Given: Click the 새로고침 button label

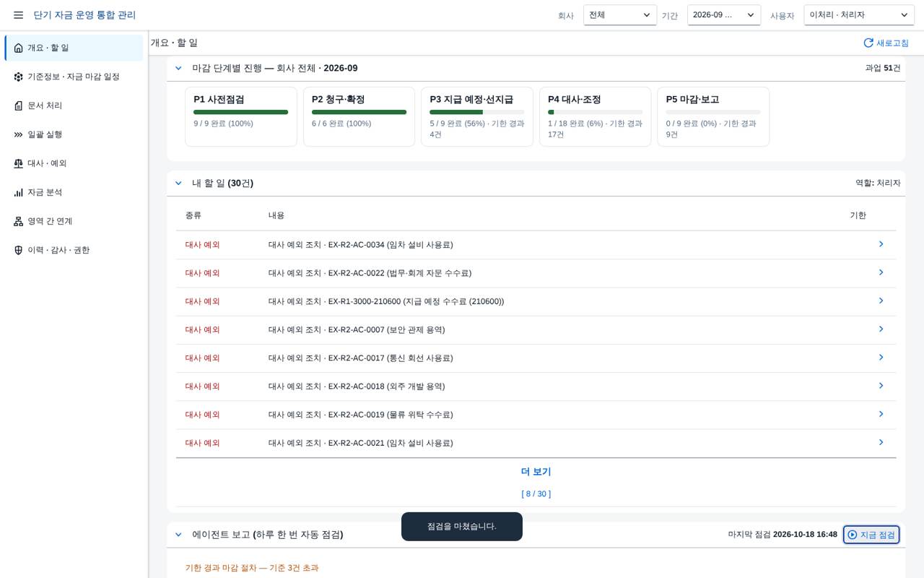Looking at the screenshot, I should click(892, 43).
